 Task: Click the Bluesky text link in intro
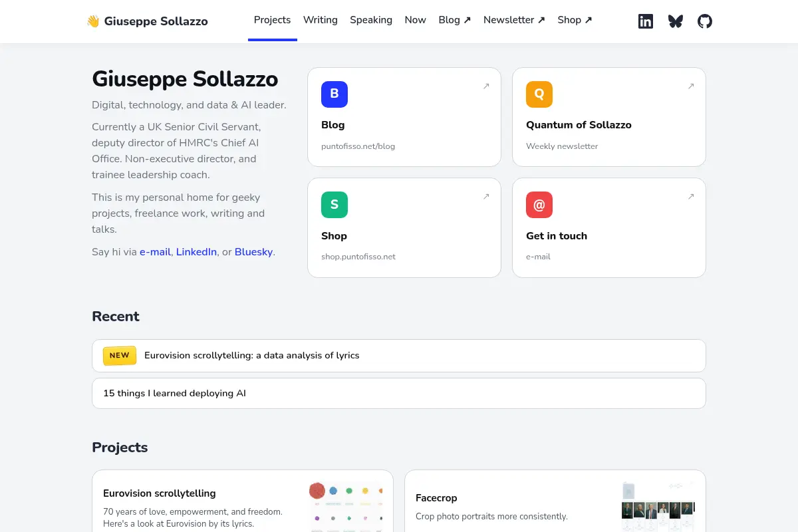[254, 252]
